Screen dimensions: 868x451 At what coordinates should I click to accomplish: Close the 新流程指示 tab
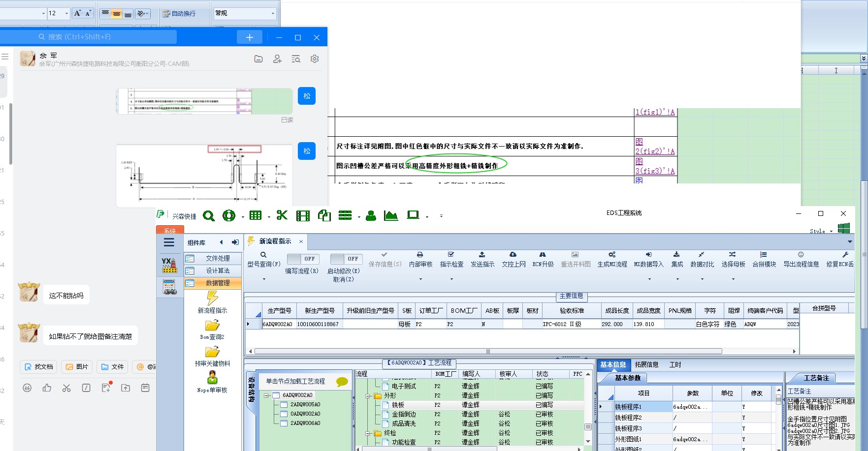coord(301,241)
